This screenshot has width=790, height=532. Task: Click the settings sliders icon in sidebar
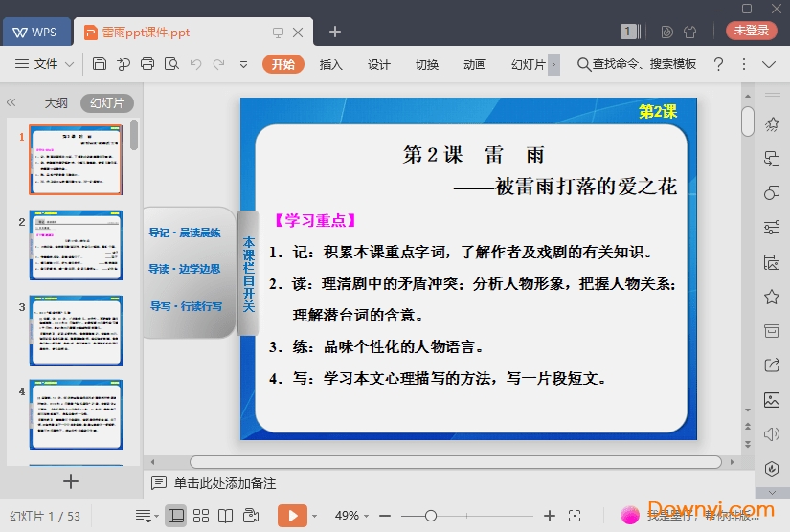(x=772, y=227)
